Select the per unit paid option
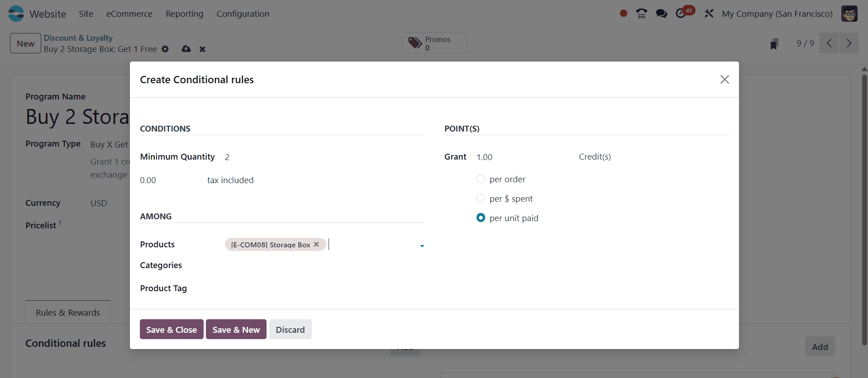This screenshot has height=378, width=868. pyautogui.click(x=481, y=217)
